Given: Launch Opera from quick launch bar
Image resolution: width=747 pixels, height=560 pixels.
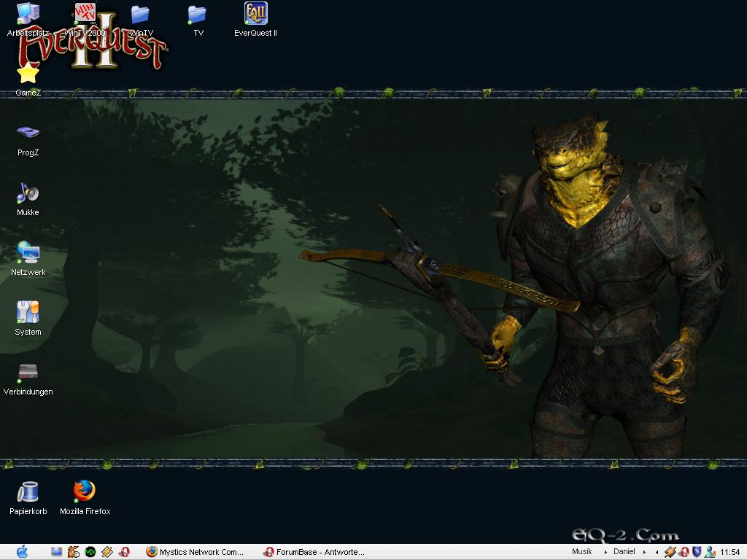Looking at the screenshot, I should pyautogui.click(x=124, y=552).
